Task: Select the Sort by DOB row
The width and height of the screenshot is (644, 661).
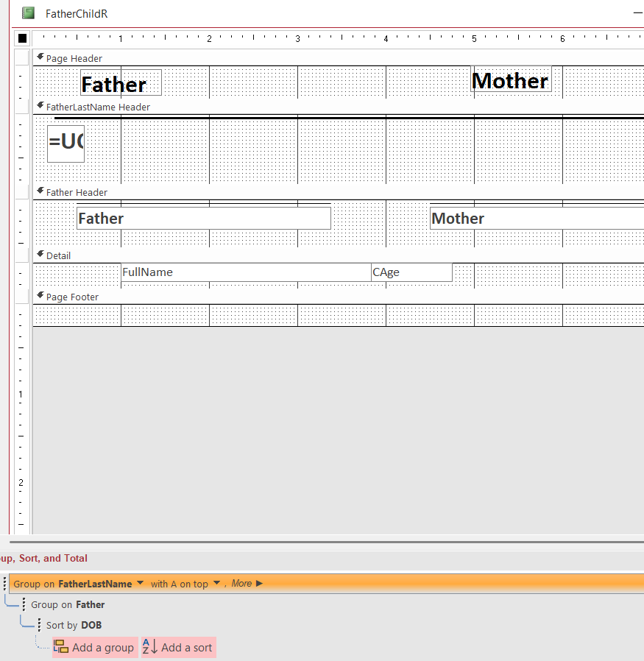Action: 74,625
